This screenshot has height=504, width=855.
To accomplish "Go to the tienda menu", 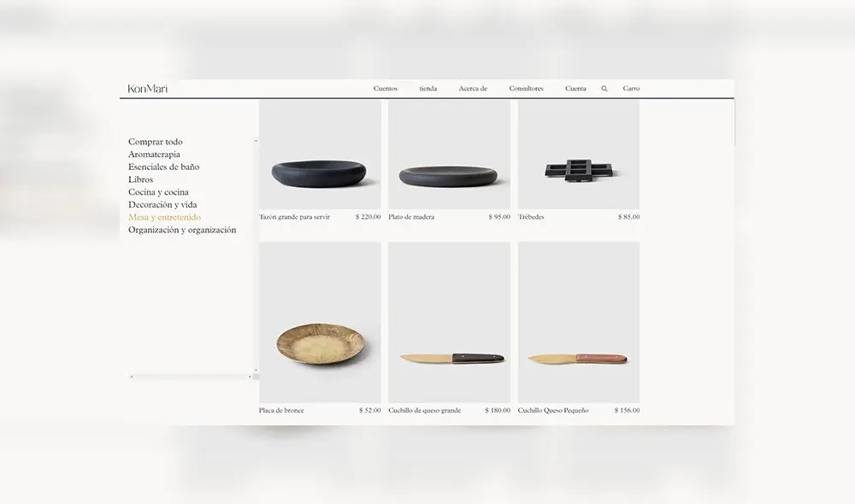I will pyautogui.click(x=428, y=88).
